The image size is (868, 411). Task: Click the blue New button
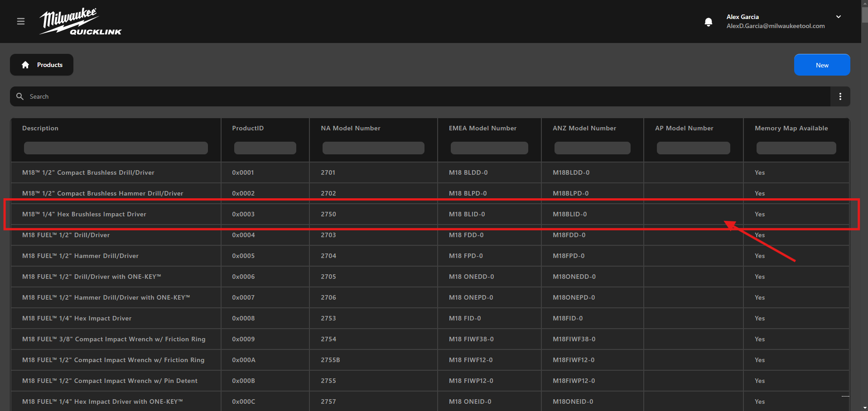822,65
